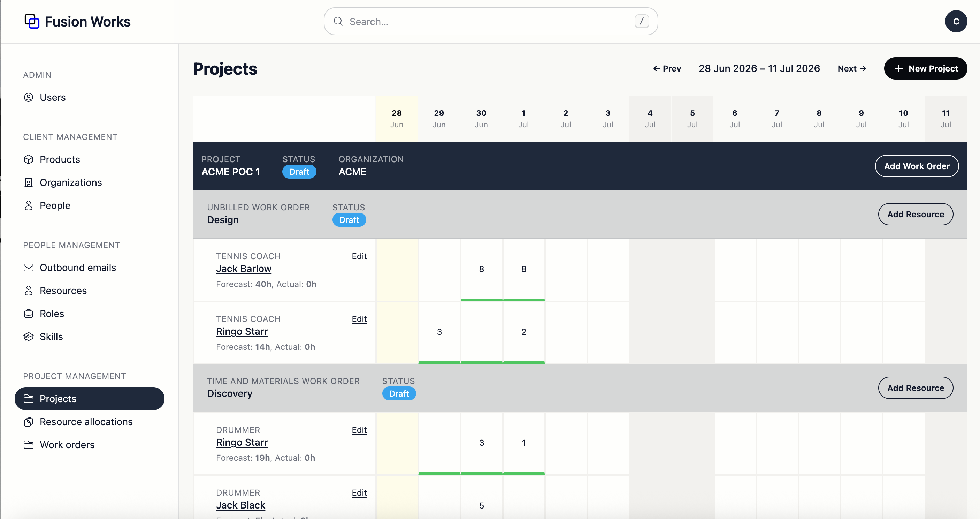This screenshot has height=519, width=980.
Task: Open the Products page
Action: tap(60, 159)
